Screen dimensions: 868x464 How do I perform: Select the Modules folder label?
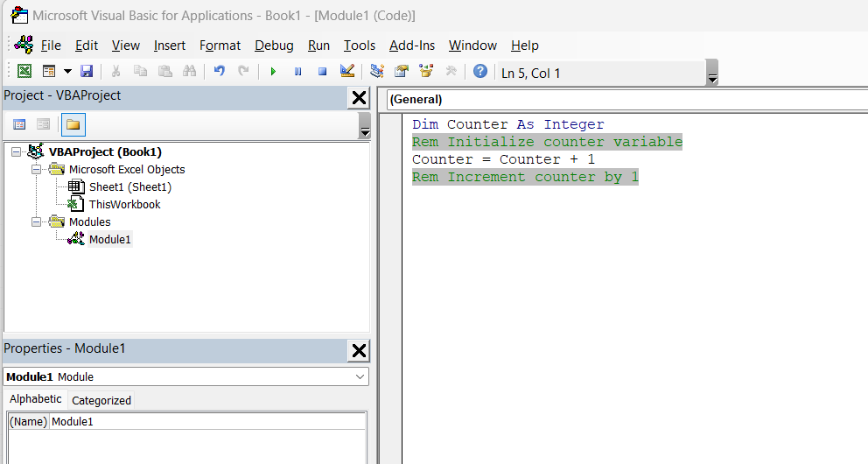click(x=89, y=222)
